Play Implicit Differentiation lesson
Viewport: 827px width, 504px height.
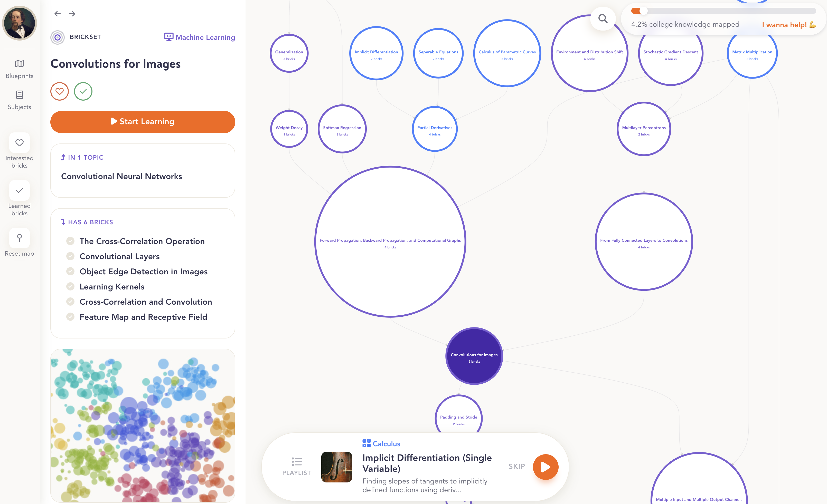pos(546,467)
